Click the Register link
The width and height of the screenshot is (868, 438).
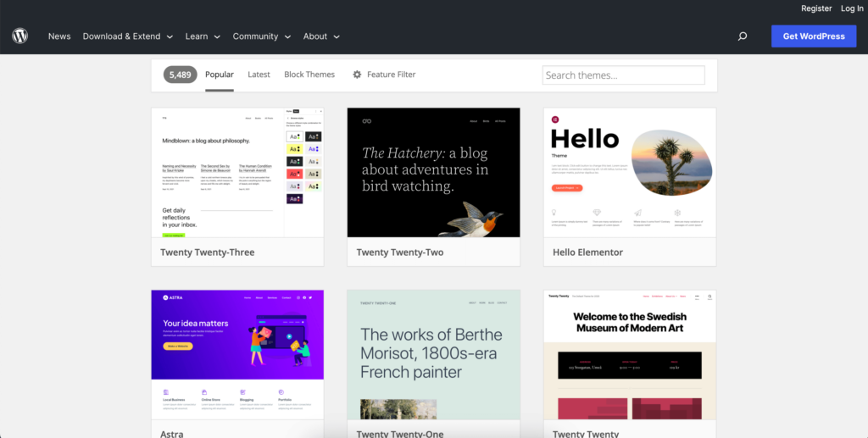tap(816, 8)
